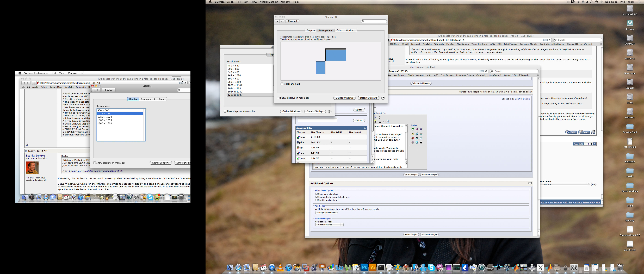
Task: Click Delete this Message button
Action: point(421,83)
